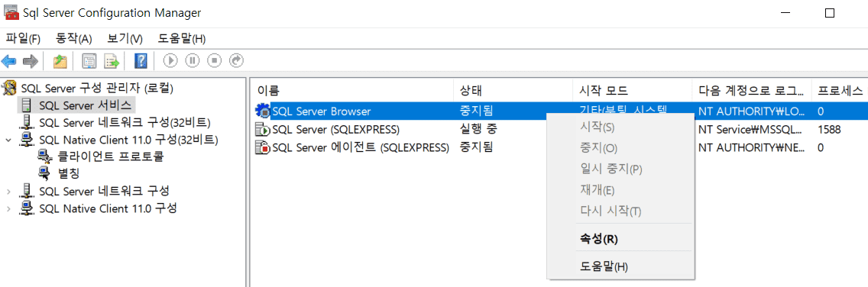868x287 pixels.
Task: Sort by the 프로세스 column header
Action: [x=840, y=90]
